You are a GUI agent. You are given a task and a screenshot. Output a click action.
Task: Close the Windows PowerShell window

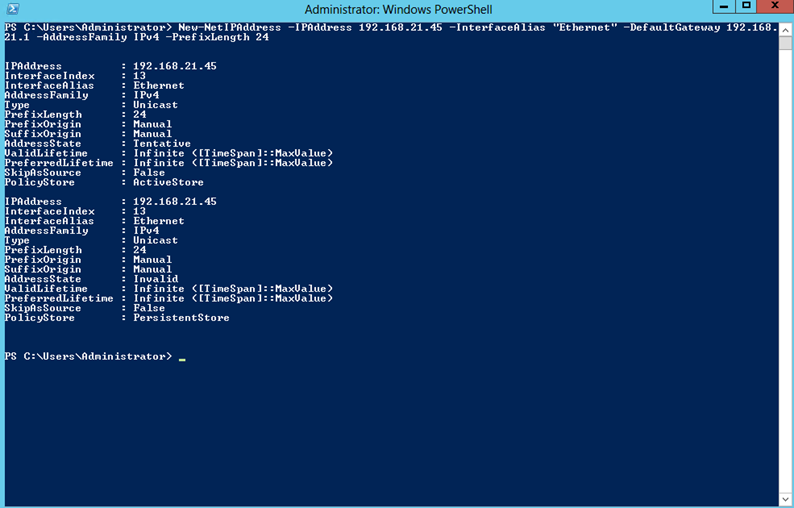[775, 6]
